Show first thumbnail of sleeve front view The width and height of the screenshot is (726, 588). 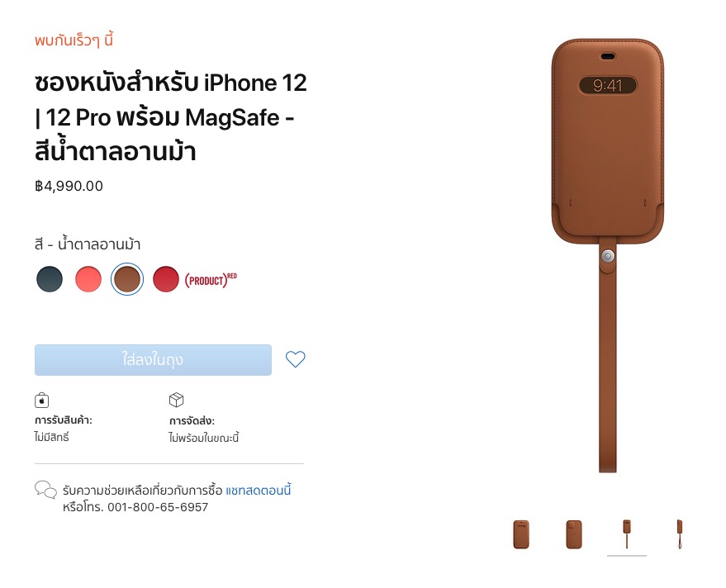tap(521, 534)
